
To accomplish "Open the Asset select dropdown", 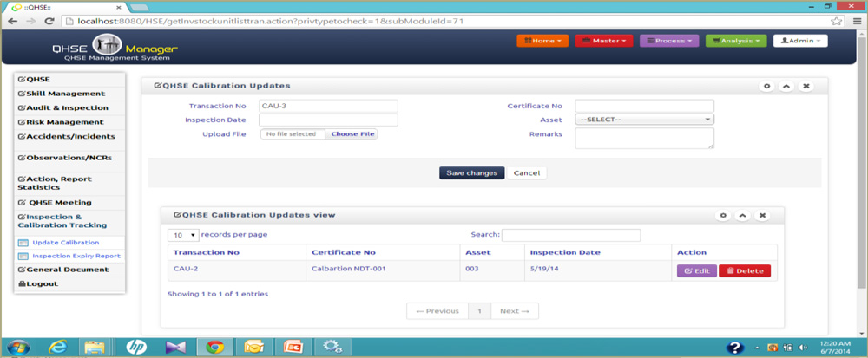I will 644,120.
